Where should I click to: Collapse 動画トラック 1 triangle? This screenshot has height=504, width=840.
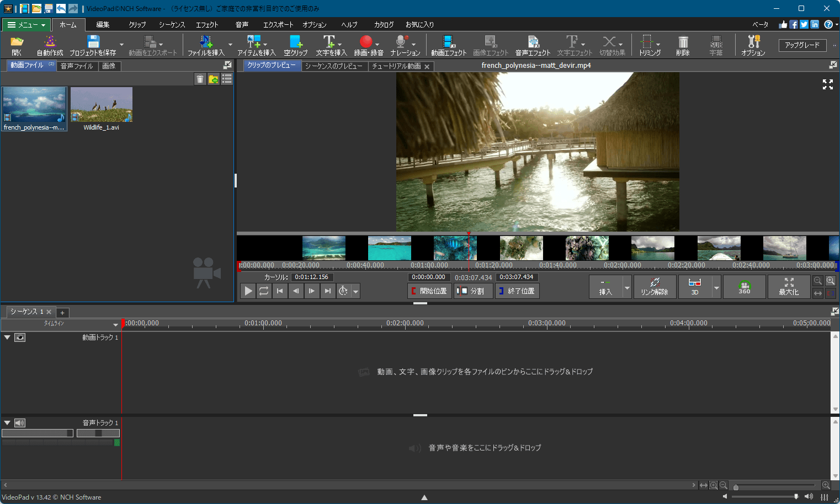7,337
